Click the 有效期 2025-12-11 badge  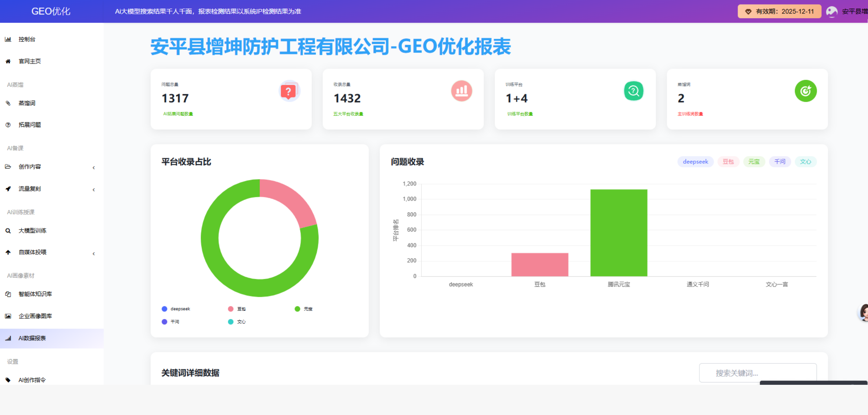779,11
